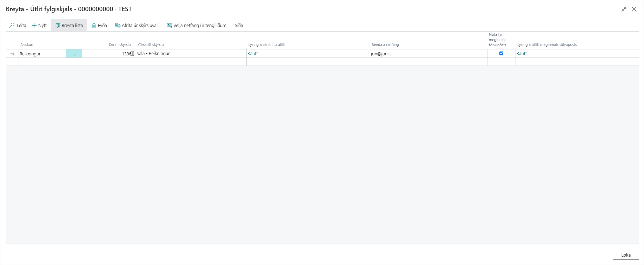Click Velja netfang úr tengiliðum icon

pyautogui.click(x=170, y=25)
